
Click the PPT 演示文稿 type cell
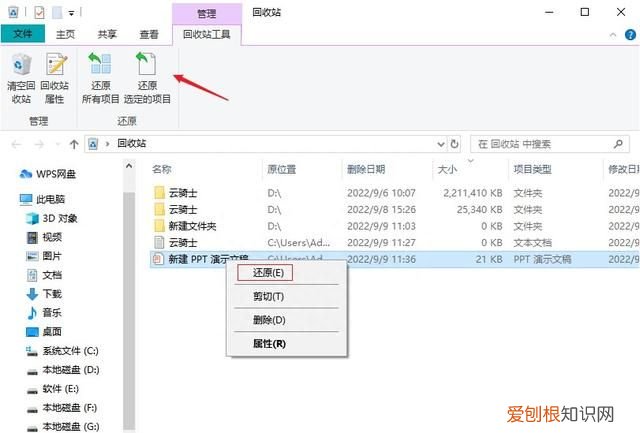click(542, 259)
